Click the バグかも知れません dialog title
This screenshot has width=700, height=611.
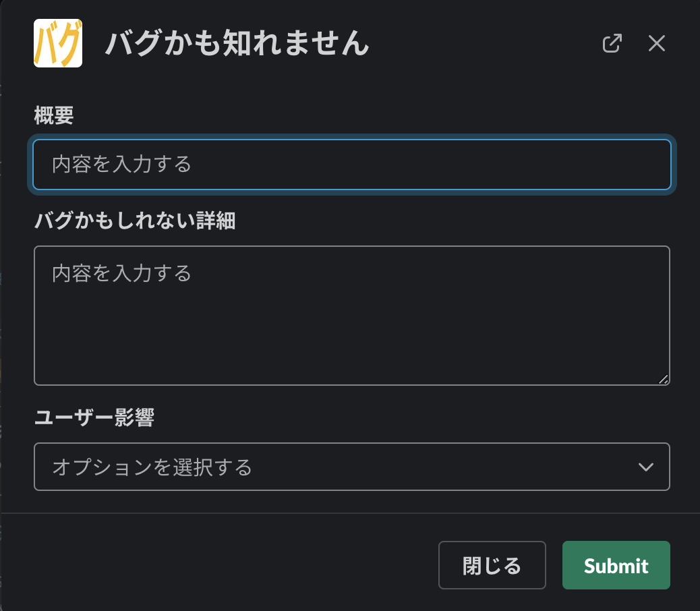tap(237, 42)
